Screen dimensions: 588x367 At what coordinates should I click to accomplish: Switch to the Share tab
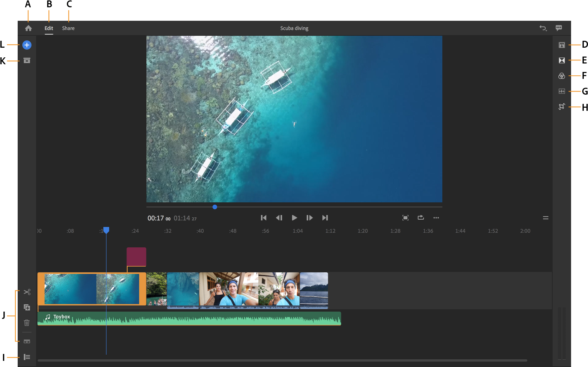click(68, 28)
